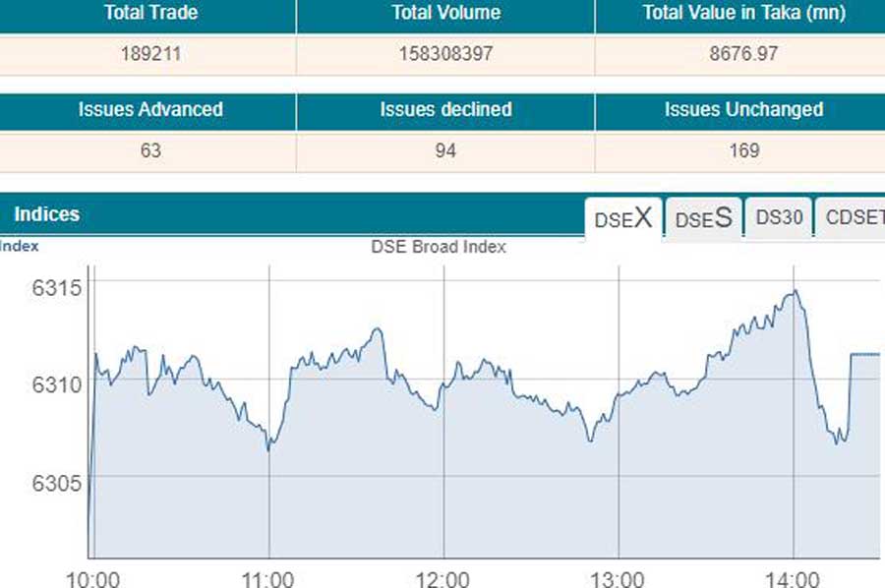
Task: Click the 8676.97 value cell
Action: [743, 54]
